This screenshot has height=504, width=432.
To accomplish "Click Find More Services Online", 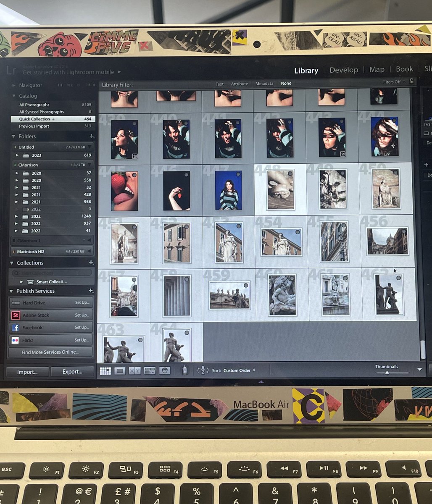I will tap(50, 352).
